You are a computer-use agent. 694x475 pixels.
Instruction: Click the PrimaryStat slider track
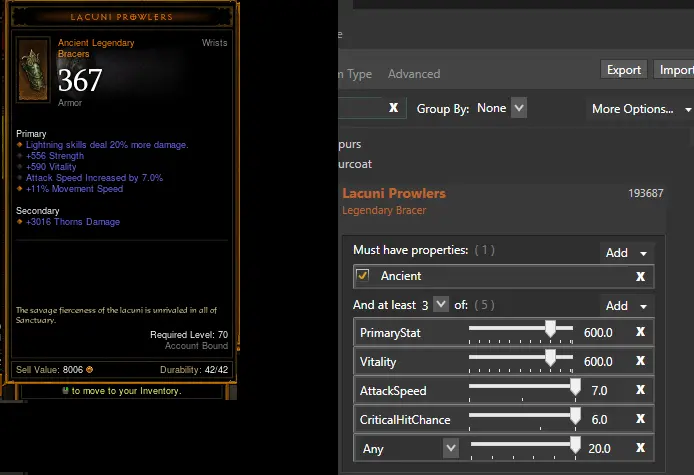[519, 332]
